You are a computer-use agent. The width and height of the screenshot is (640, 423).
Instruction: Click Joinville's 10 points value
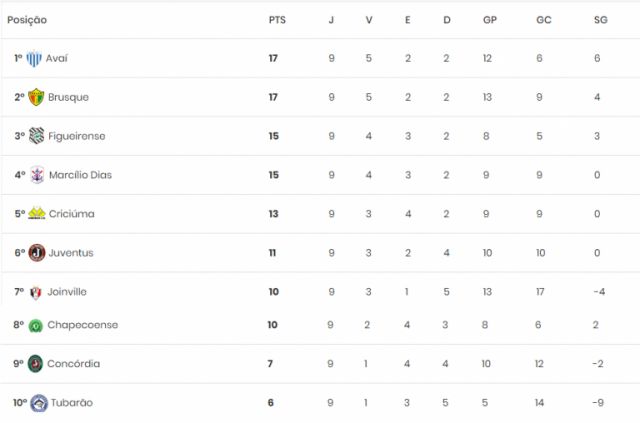click(x=273, y=292)
